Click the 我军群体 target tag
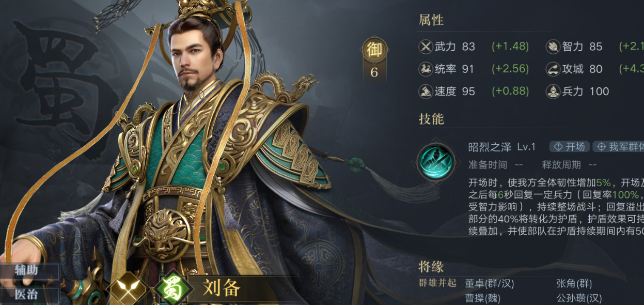This screenshot has width=644, height=305. 618,147
